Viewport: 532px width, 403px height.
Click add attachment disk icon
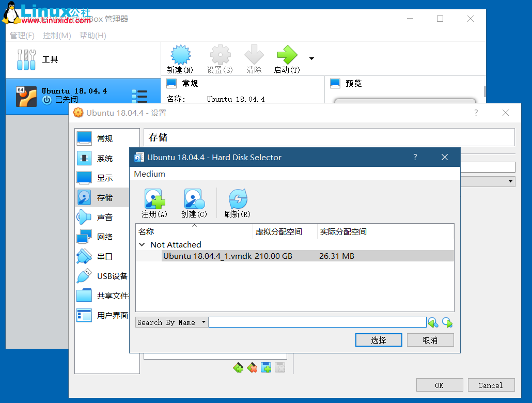coord(266,367)
